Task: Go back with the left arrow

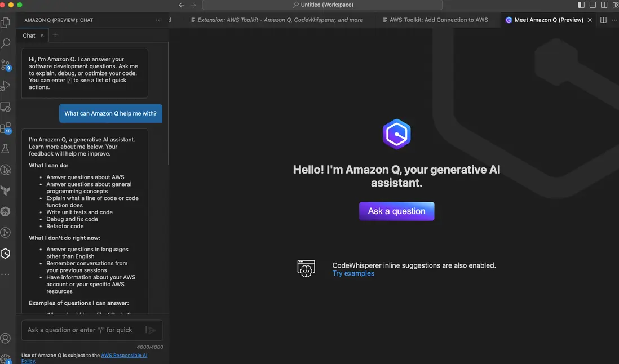Action: coord(182,5)
